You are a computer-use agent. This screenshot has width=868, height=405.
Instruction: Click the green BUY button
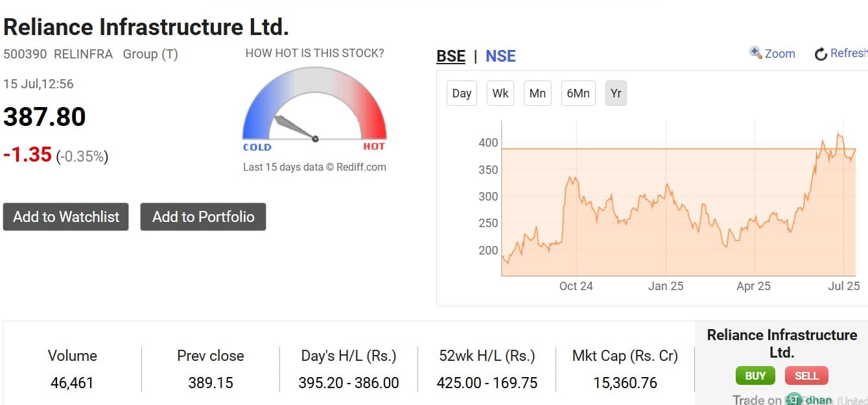[x=755, y=376]
